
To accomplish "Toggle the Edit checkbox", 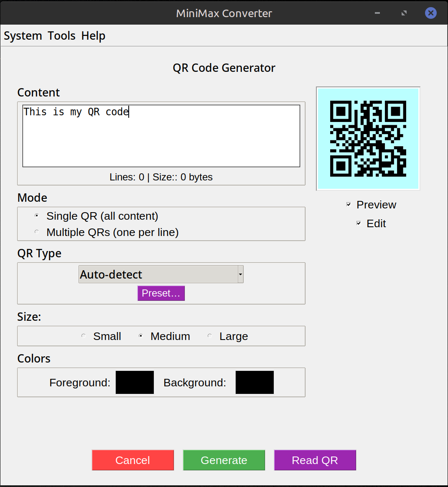I will tap(359, 223).
